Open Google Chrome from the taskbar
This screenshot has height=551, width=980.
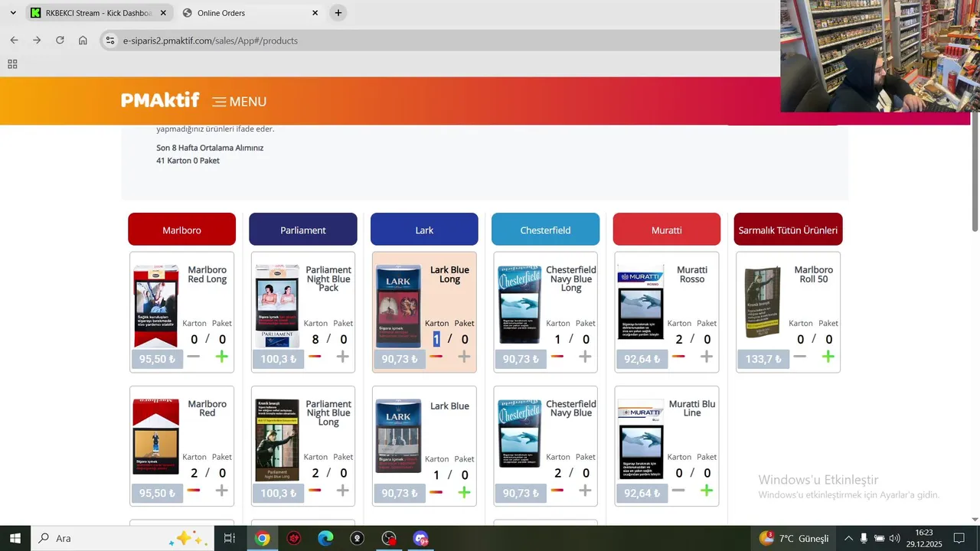(x=263, y=538)
